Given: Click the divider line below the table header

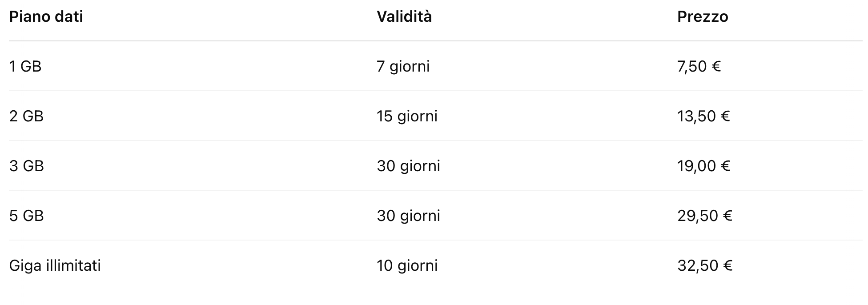Looking at the screenshot, I should [434, 41].
